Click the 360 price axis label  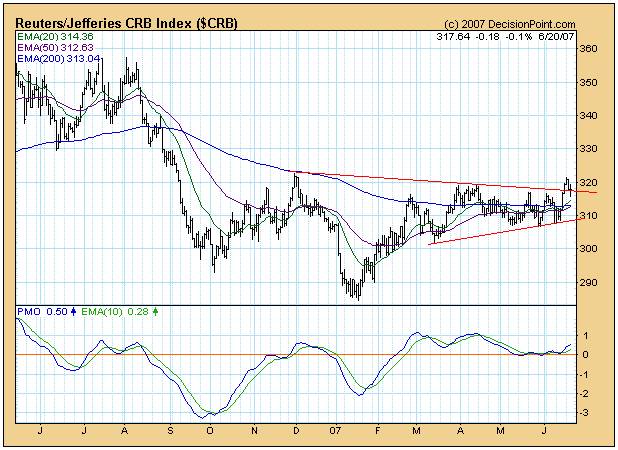click(x=588, y=49)
